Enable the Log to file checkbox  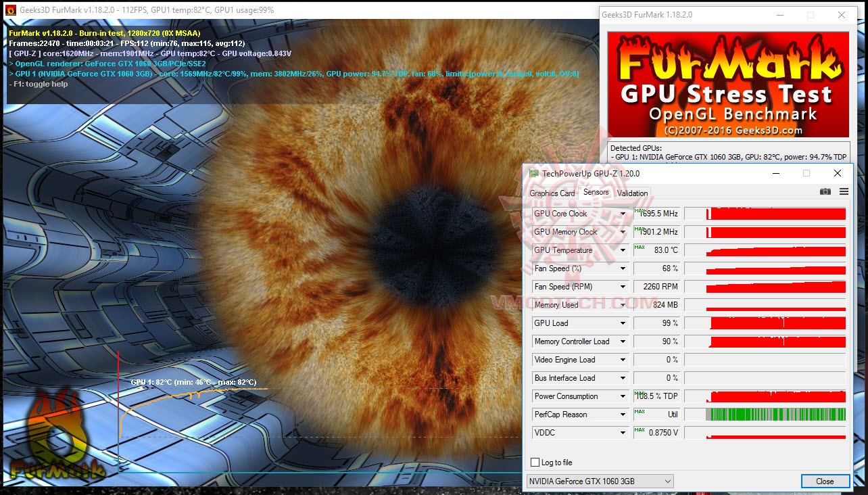point(535,463)
